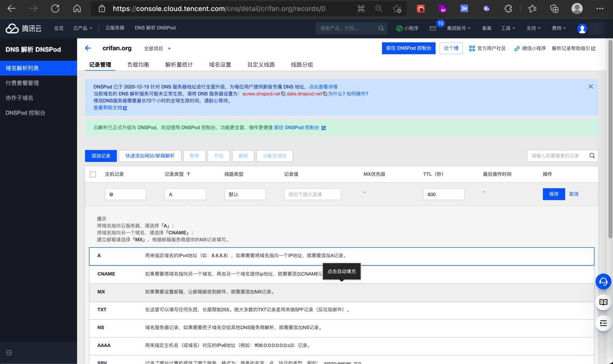The image size is (613, 364).
Task: Go to browser home icon
Action: [x=77, y=8]
